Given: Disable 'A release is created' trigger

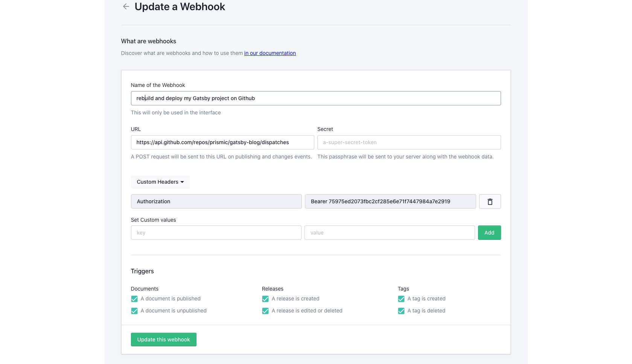Looking at the screenshot, I should [265, 299].
